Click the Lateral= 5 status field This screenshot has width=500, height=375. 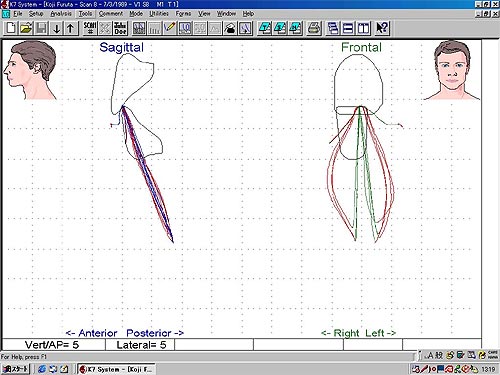point(140,345)
